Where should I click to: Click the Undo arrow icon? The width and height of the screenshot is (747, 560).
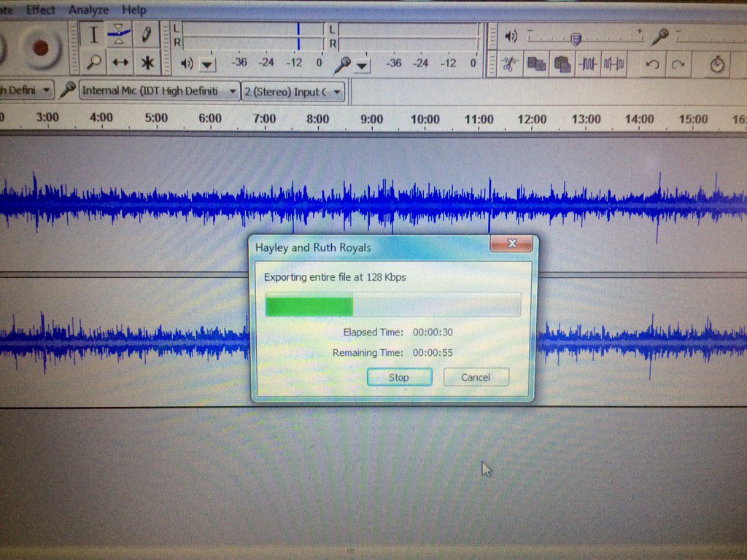(652, 64)
